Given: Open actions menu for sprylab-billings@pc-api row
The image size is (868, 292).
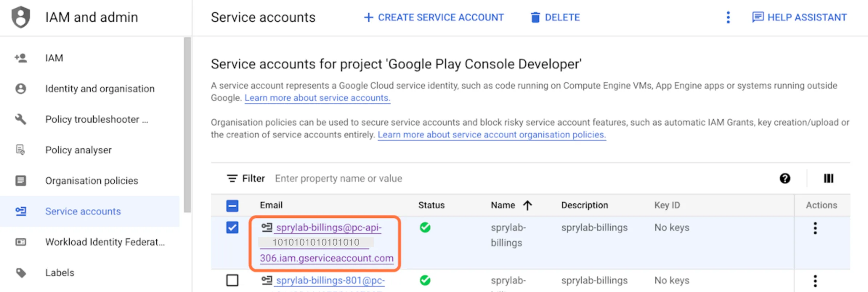Looking at the screenshot, I should click(x=815, y=228).
